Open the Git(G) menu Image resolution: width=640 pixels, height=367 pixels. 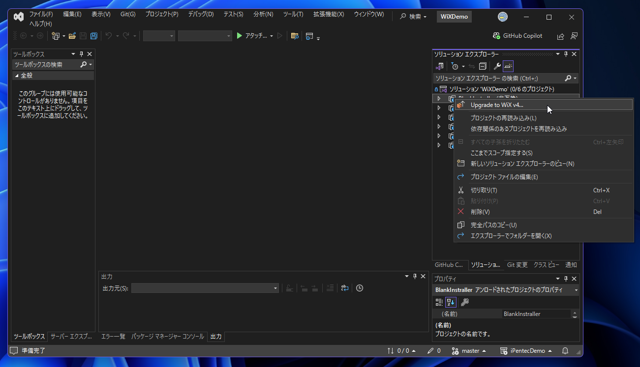128,14
